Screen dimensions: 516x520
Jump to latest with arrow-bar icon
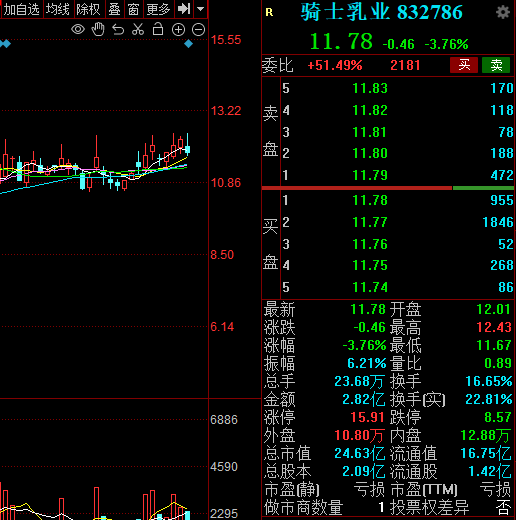(x=184, y=9)
